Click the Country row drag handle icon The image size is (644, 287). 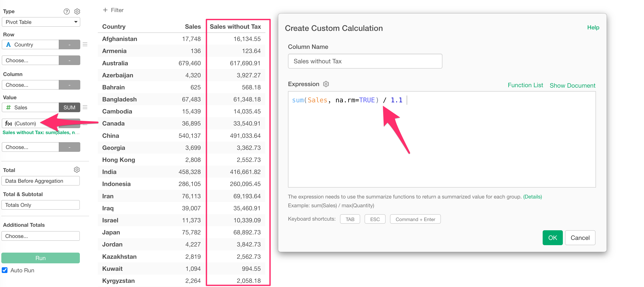85,44
